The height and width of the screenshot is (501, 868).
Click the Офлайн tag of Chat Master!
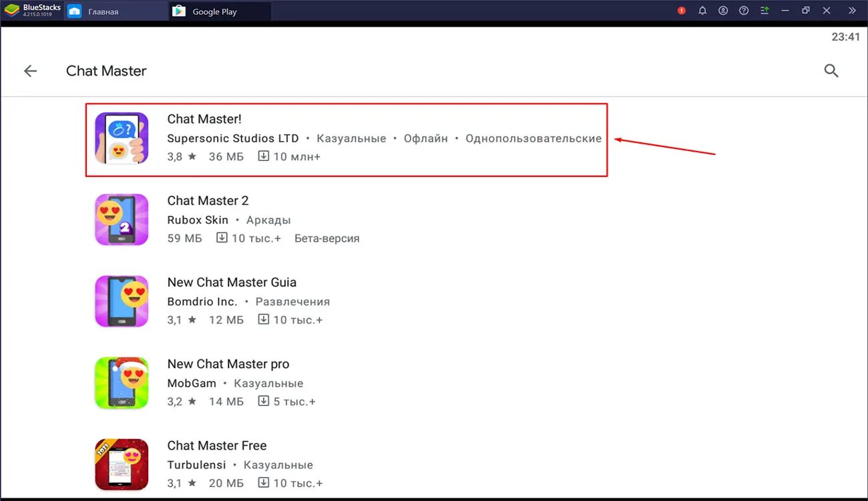[x=425, y=138]
